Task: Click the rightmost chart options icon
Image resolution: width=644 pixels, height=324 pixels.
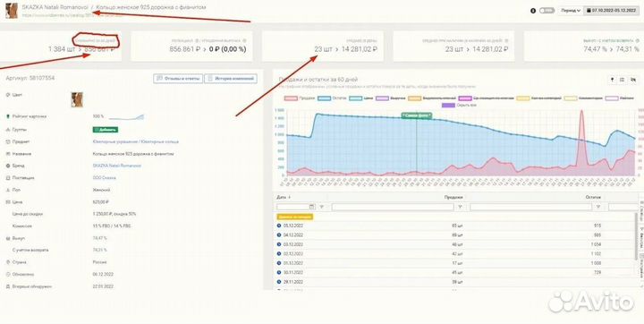Action: (633, 80)
